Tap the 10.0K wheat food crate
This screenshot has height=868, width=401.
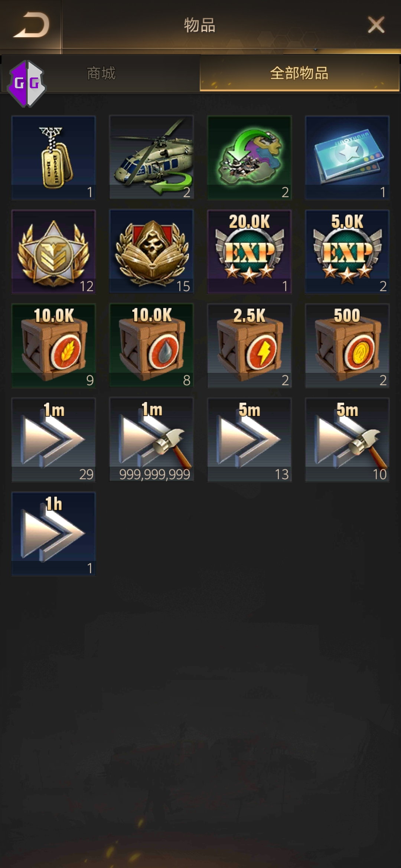[53, 346]
